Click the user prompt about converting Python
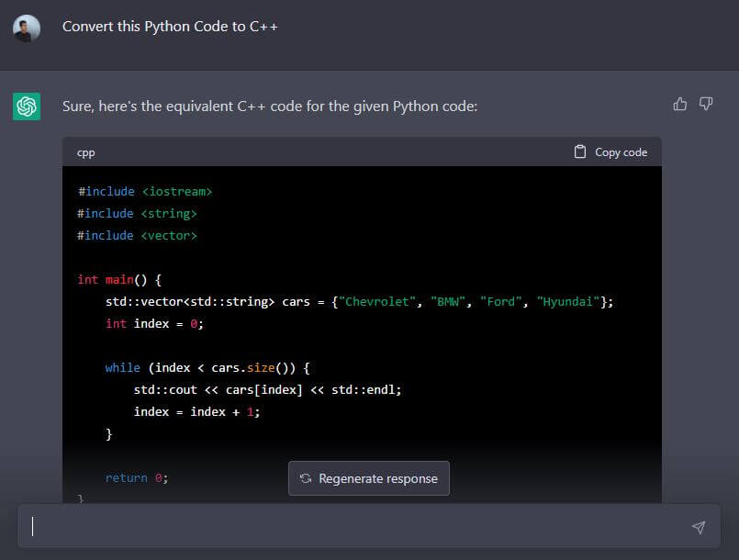Screen dimensions: 739x560 170,27
